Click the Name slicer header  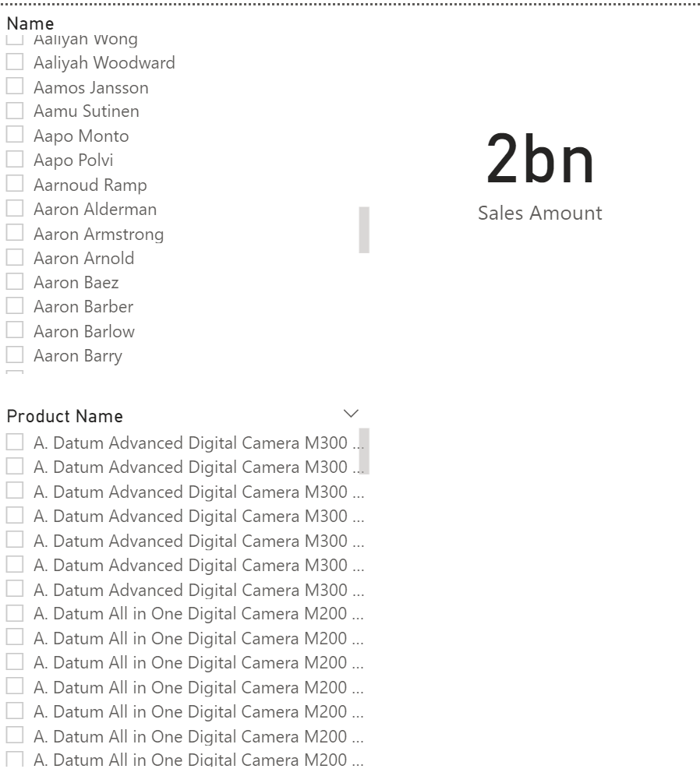tap(30, 23)
